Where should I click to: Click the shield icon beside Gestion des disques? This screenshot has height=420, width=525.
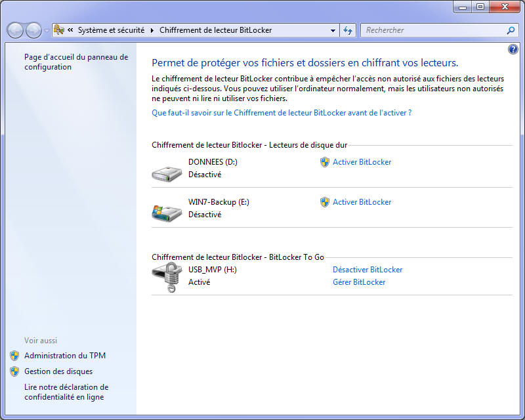(x=14, y=371)
